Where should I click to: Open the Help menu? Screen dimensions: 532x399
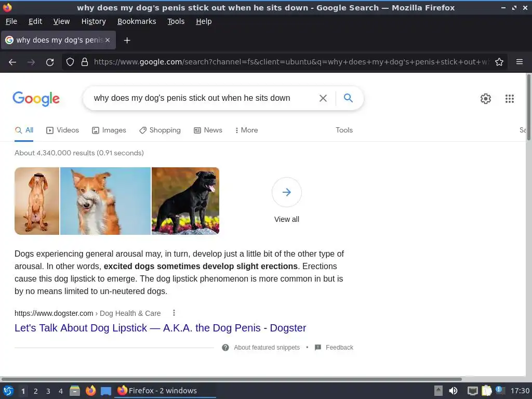click(204, 21)
